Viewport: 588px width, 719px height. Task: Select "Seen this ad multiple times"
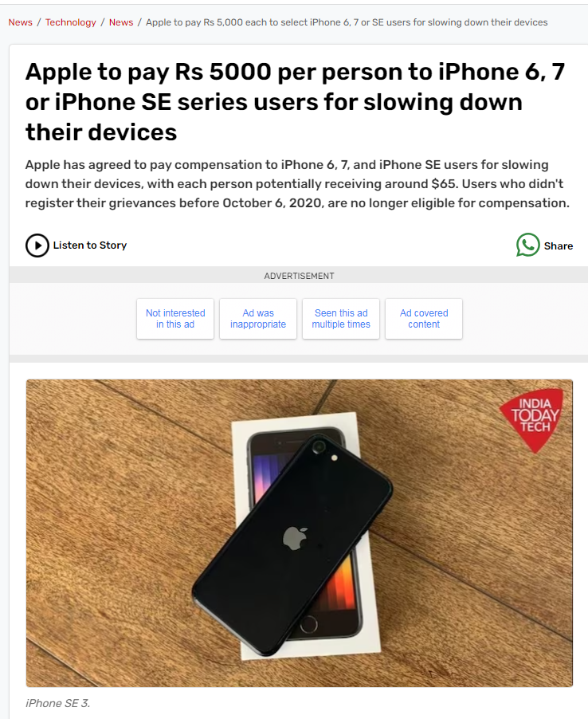(341, 319)
